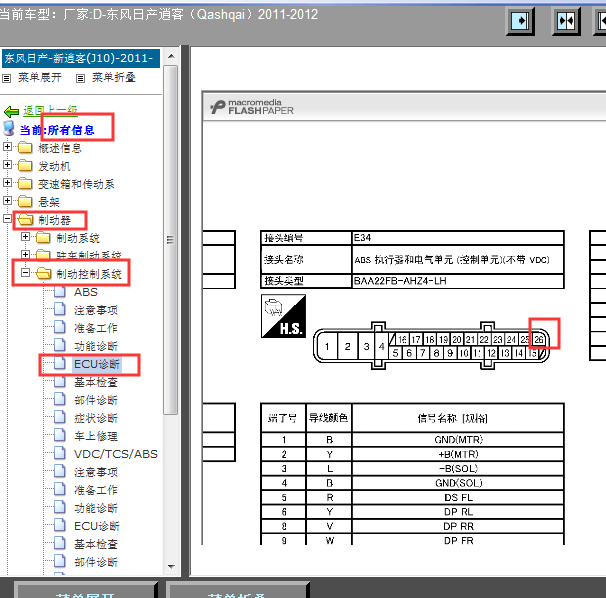This screenshot has height=598, width=606.
Task: Click 菜单折叠 at the top of the sidebar
Action: pos(114,77)
